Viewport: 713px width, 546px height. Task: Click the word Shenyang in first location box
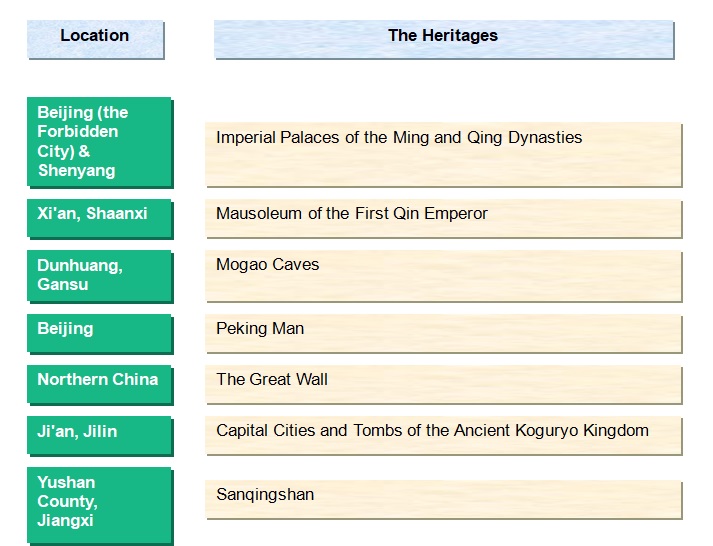coord(76,170)
